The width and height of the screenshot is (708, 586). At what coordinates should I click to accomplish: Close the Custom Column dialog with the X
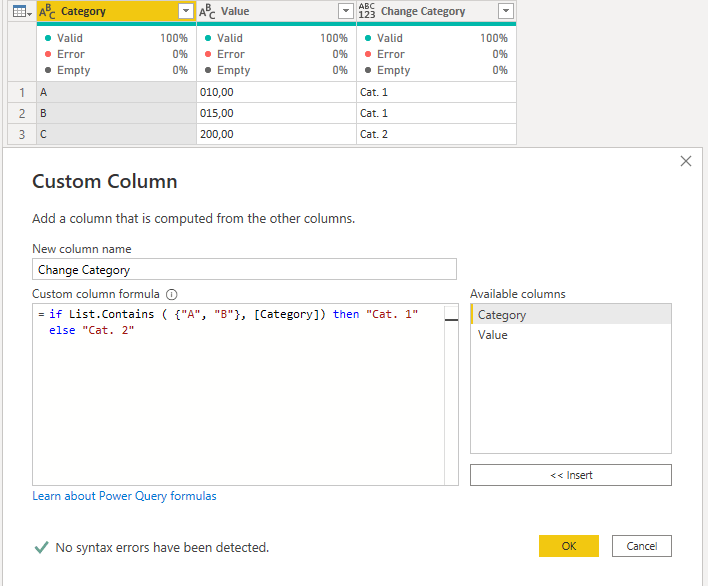(685, 161)
